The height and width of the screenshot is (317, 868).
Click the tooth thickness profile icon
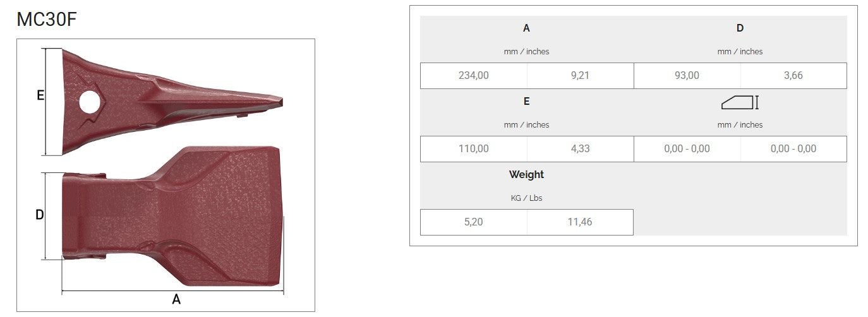click(x=740, y=102)
